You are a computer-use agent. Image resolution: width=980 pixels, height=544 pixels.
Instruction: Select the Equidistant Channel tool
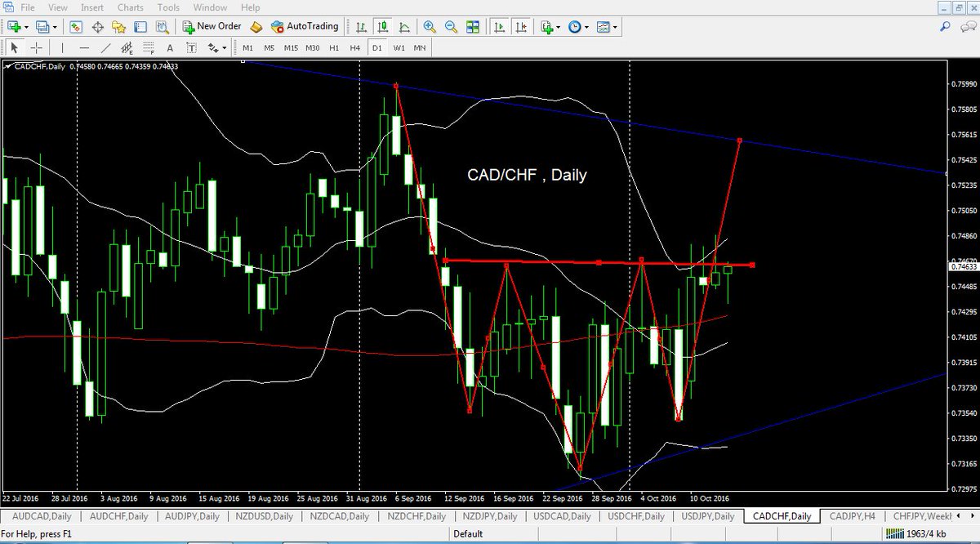tap(127, 48)
